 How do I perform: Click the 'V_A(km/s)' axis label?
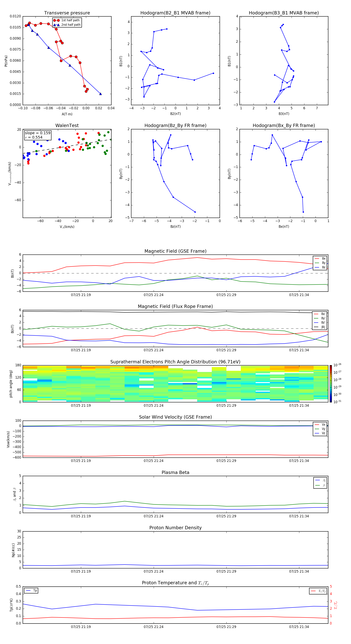[x=67, y=227]
